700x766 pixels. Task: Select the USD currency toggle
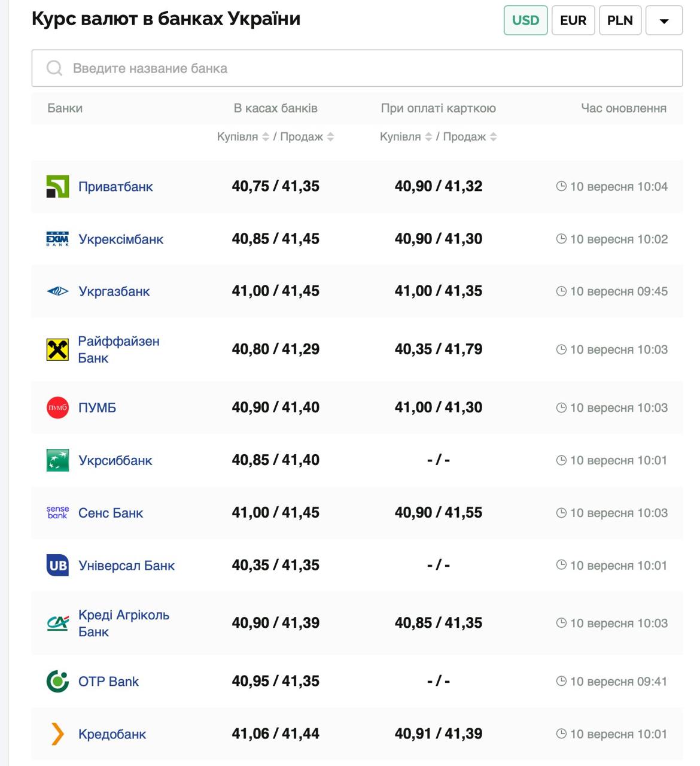[525, 20]
